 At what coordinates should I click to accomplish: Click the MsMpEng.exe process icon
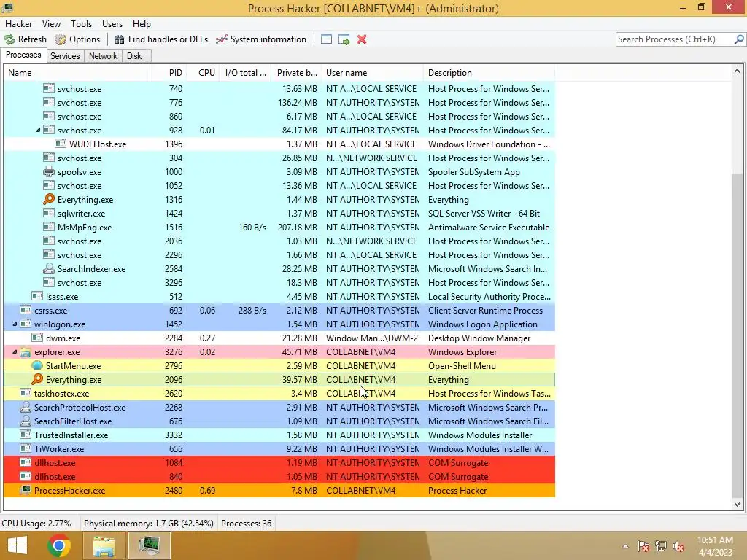[49, 227]
